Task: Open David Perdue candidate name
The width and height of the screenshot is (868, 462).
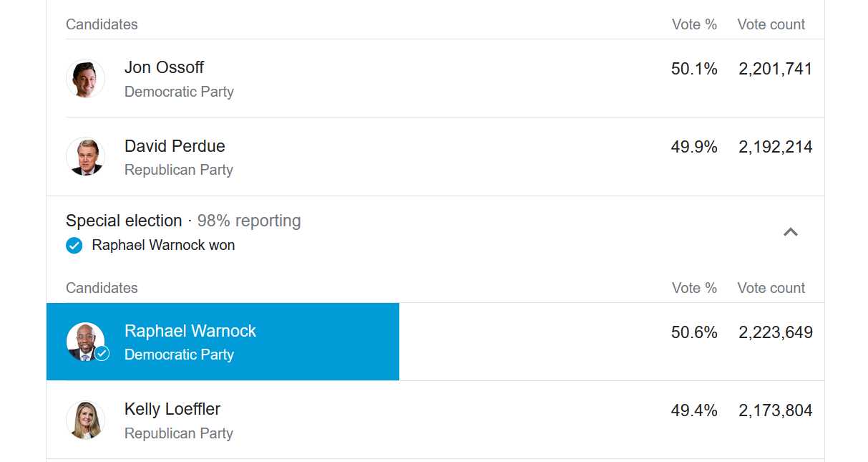Action: [x=175, y=146]
